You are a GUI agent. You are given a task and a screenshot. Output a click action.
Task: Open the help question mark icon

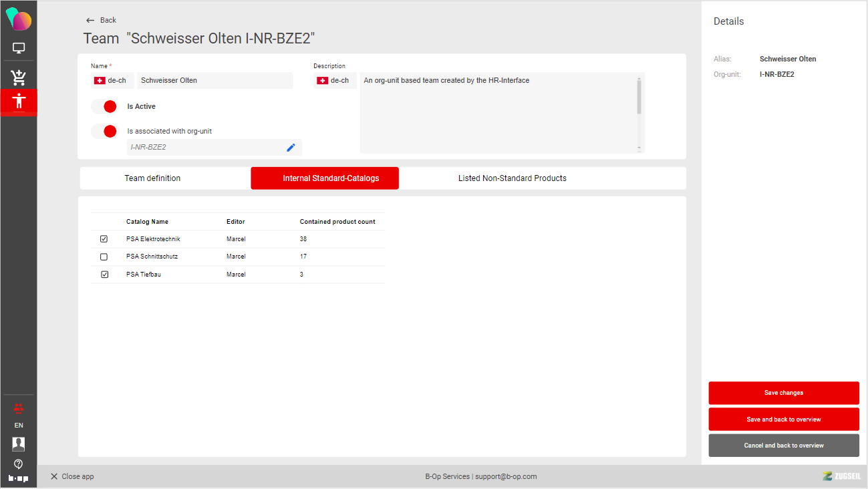(x=19, y=464)
